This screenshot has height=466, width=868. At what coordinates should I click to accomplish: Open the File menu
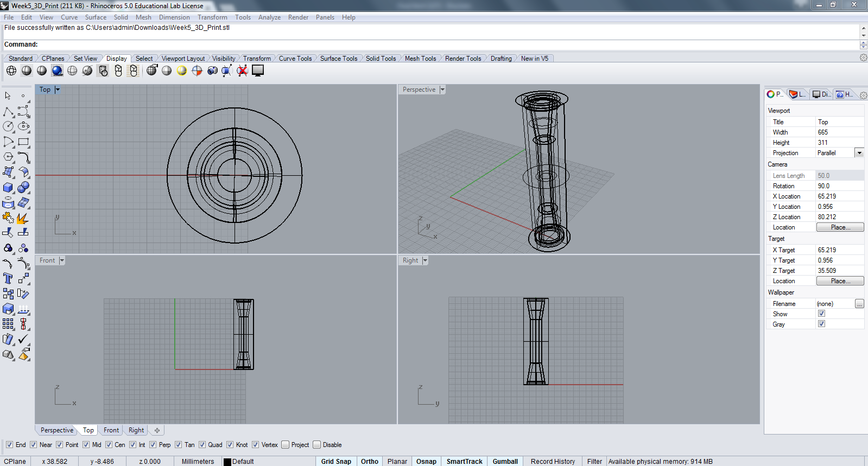9,17
